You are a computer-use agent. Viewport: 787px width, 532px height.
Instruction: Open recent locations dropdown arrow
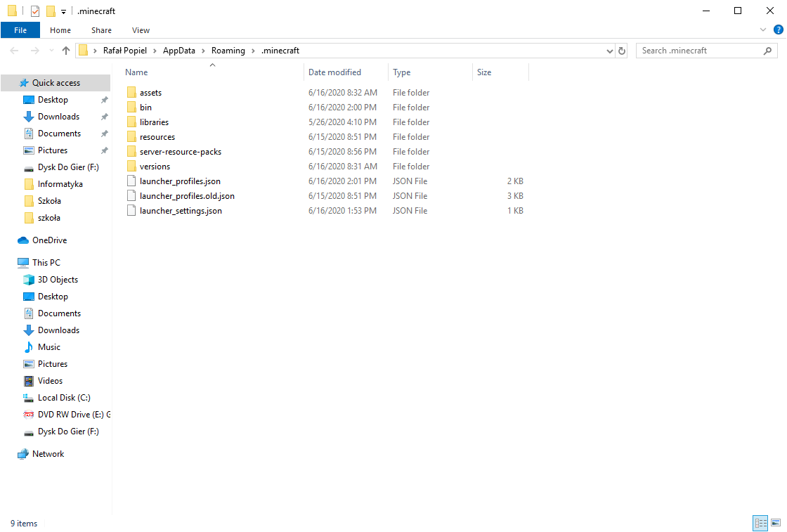(x=51, y=51)
